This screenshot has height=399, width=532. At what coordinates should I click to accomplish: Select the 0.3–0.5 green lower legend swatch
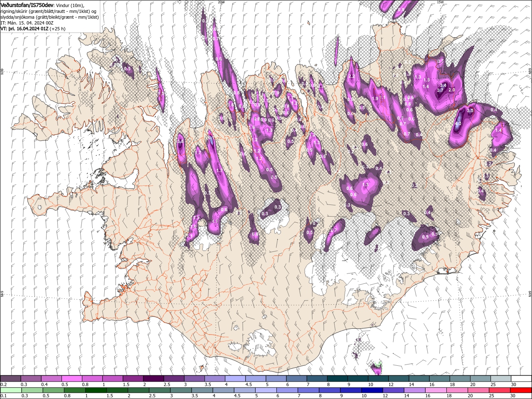tap(32, 390)
